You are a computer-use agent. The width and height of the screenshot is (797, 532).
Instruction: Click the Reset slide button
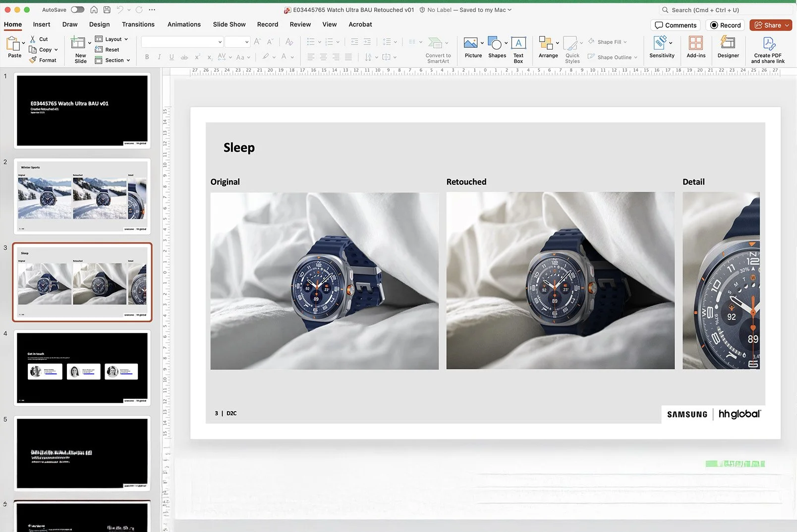pyautogui.click(x=107, y=50)
